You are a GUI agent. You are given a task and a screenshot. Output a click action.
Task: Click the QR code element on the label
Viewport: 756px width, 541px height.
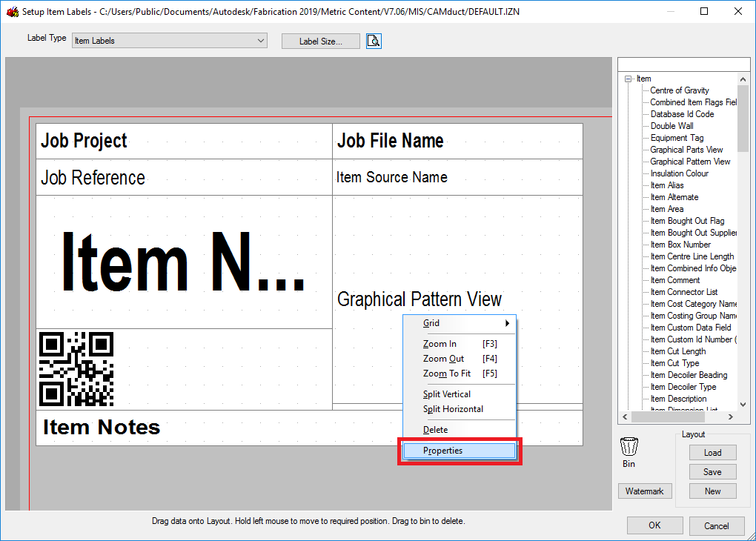76,368
